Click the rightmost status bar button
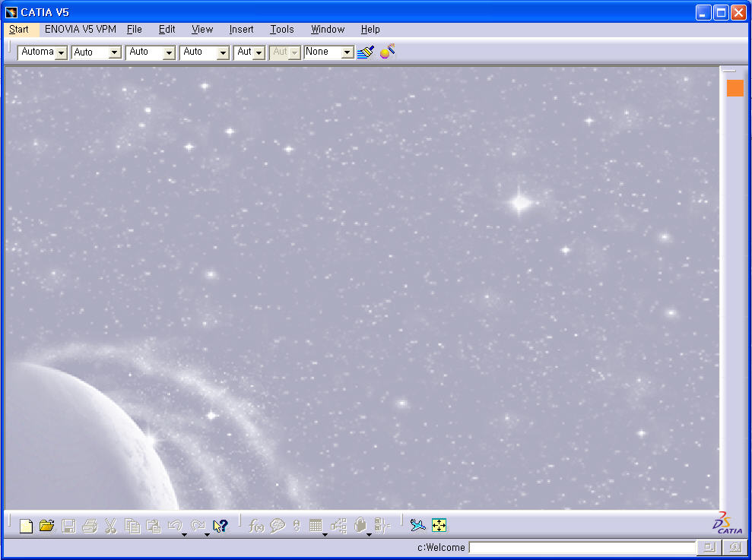This screenshot has height=560, width=752. [x=735, y=548]
